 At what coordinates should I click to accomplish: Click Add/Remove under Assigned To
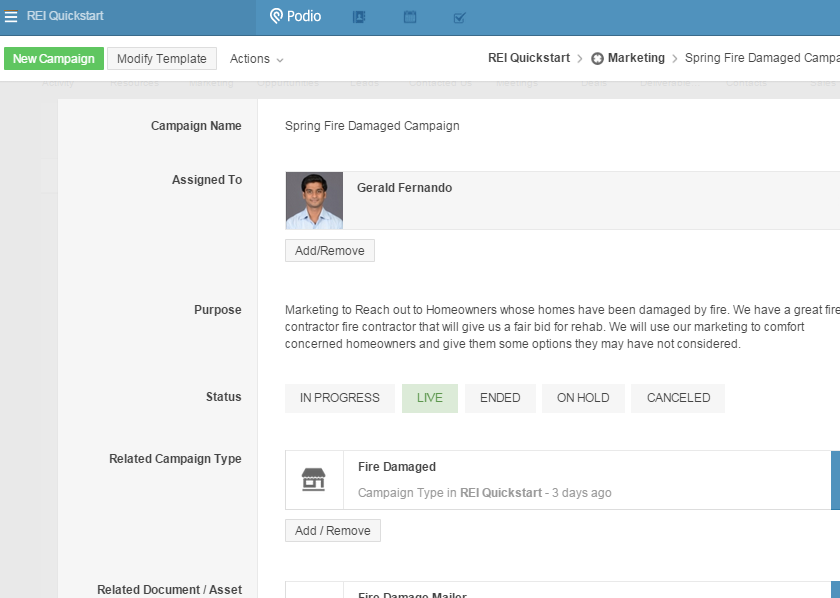(329, 251)
